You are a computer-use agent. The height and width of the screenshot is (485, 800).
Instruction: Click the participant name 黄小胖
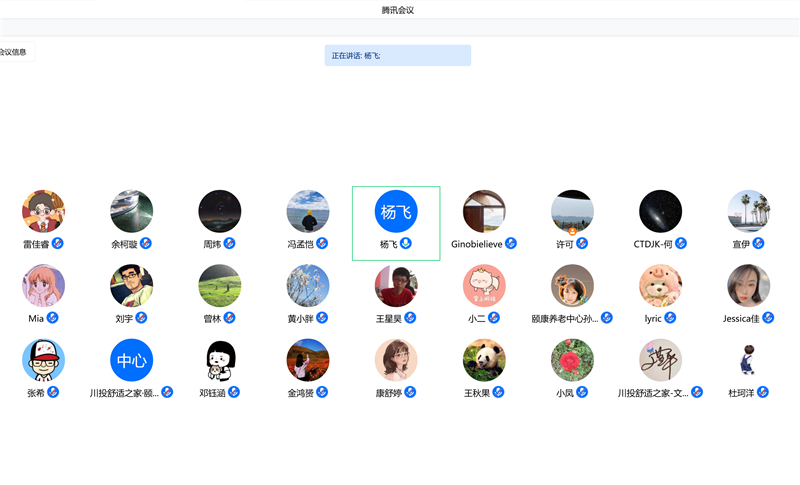pyautogui.click(x=301, y=319)
